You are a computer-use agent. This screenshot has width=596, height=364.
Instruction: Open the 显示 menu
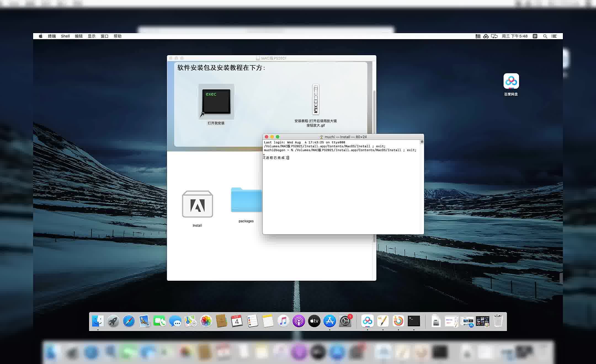point(92,36)
